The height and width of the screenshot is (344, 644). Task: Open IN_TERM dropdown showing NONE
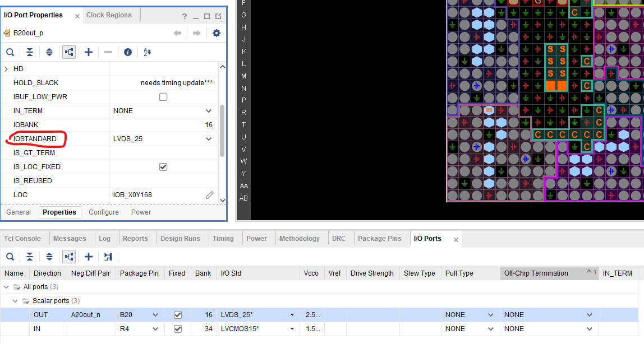point(209,111)
